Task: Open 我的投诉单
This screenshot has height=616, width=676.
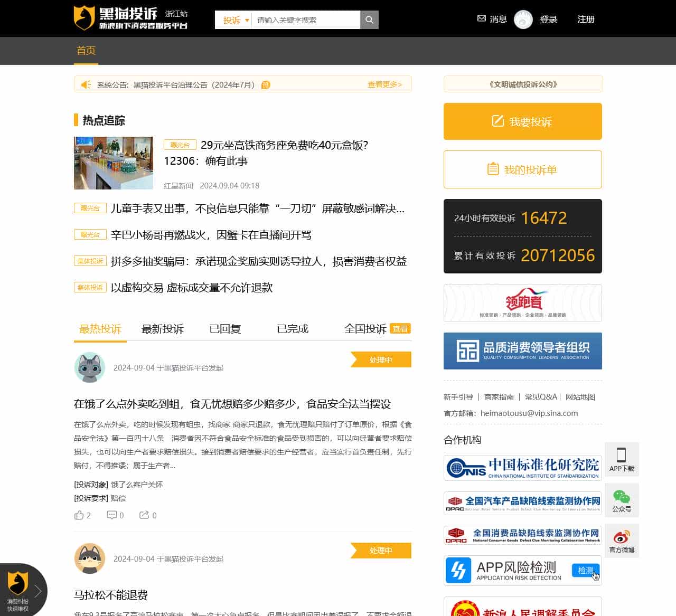Action: (x=522, y=169)
